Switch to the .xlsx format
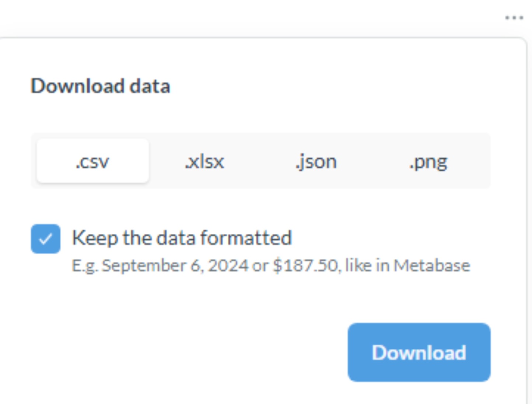Image resolution: width=532 pixels, height=404 pixels. click(204, 161)
